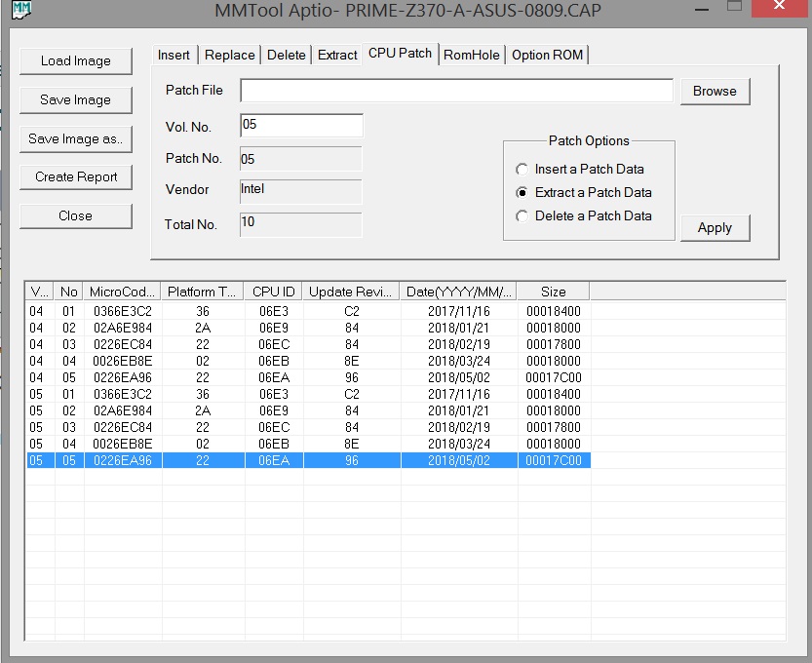The height and width of the screenshot is (663, 812).
Task: Select volume 04 row 0226EC84
Action: (x=308, y=344)
